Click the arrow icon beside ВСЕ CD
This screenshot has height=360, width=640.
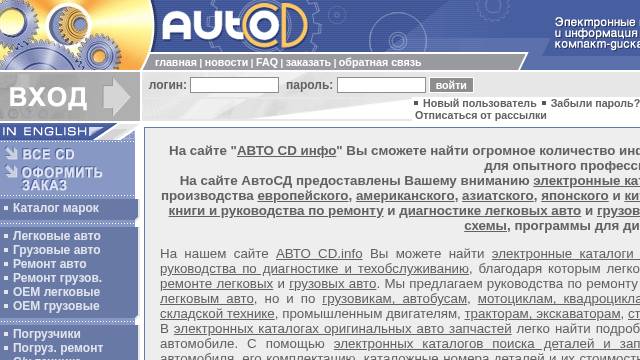[x=11, y=153]
